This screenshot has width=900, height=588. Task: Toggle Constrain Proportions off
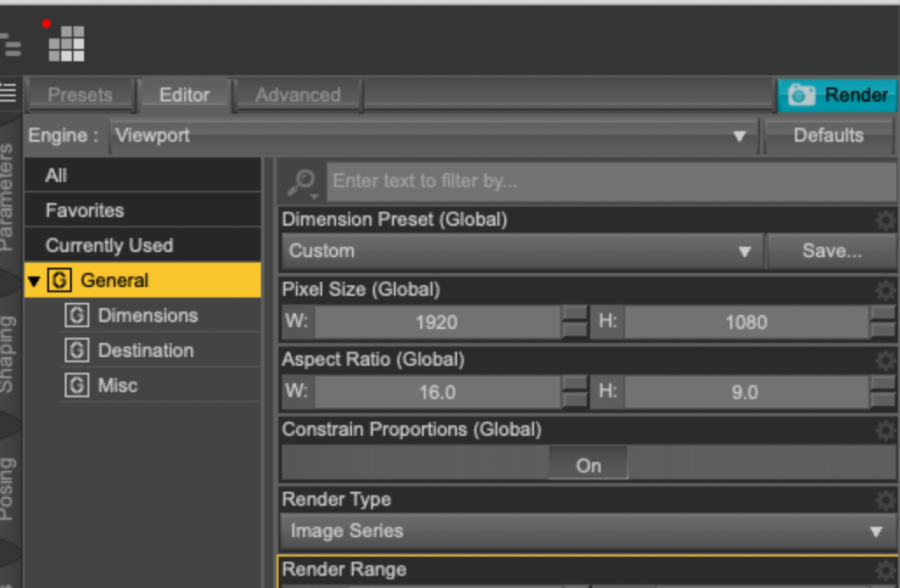pos(587,463)
